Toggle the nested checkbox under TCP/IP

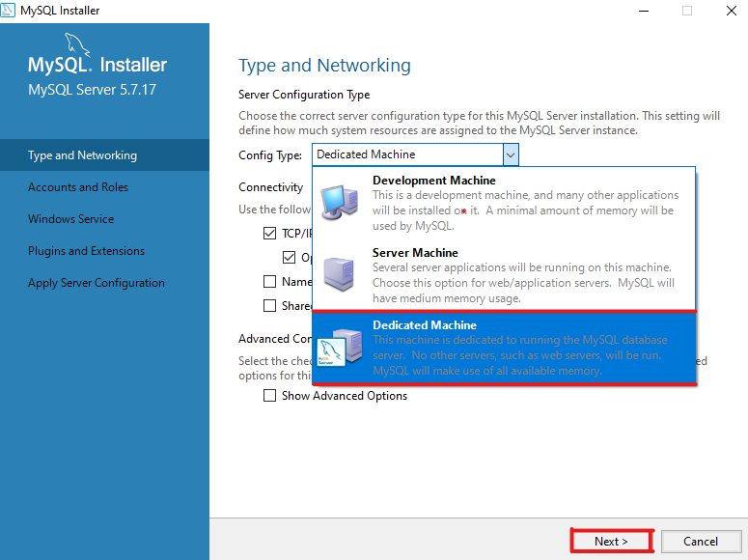290,258
